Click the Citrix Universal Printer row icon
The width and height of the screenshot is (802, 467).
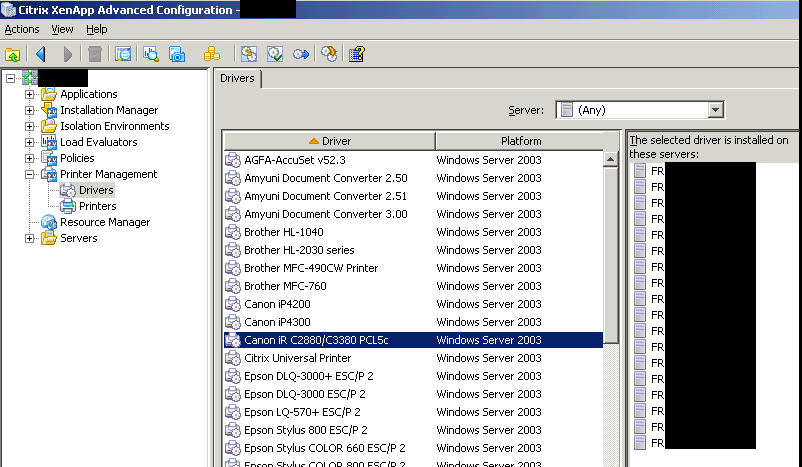tap(233, 358)
